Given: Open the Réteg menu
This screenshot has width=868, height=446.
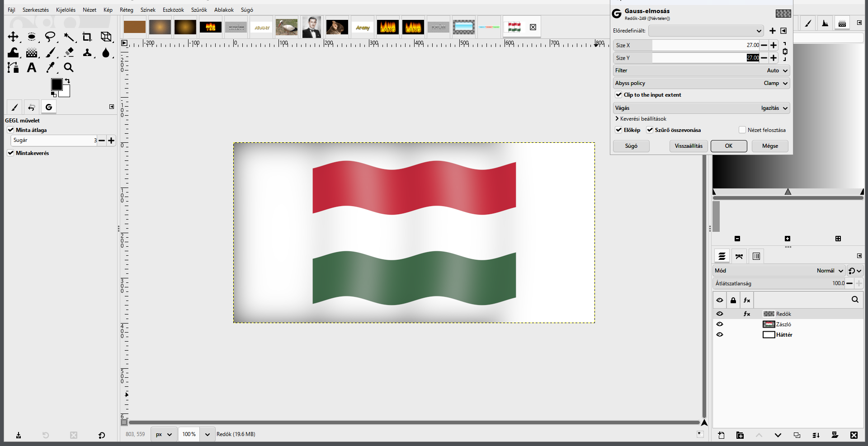Looking at the screenshot, I should click(127, 10).
